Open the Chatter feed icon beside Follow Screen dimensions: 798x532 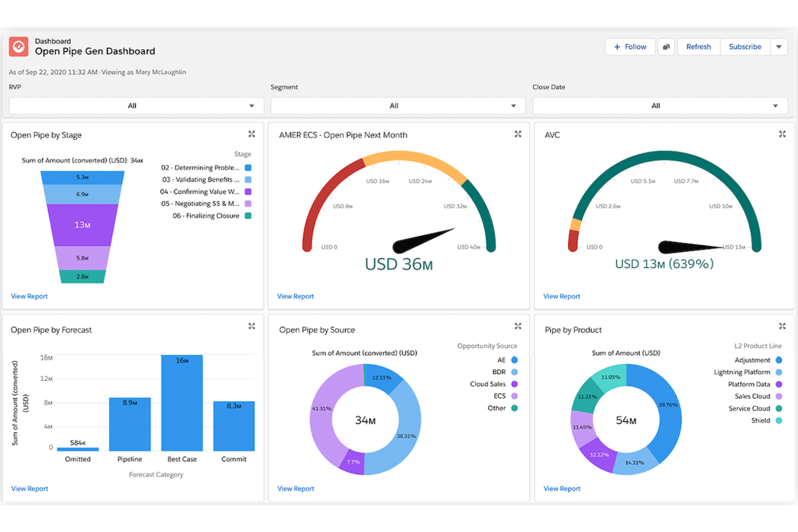[666, 47]
